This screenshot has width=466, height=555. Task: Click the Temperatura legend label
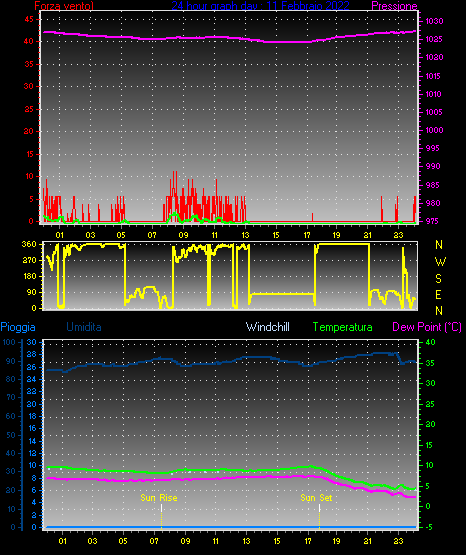343,327
